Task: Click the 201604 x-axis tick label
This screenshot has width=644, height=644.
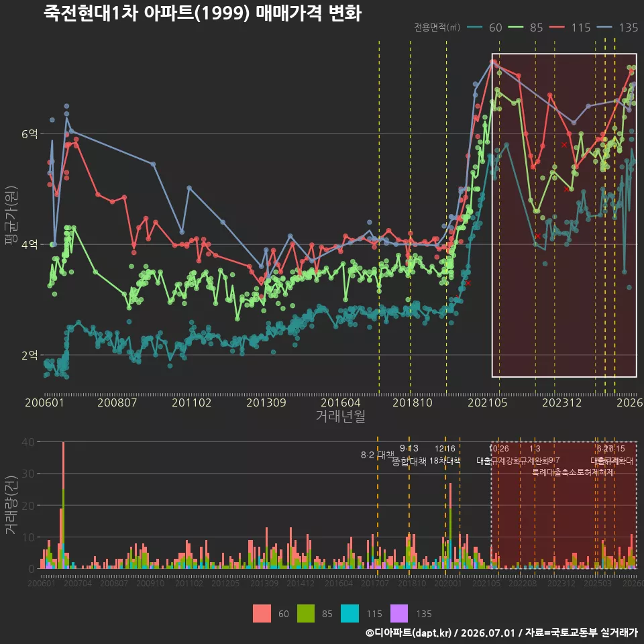Action: [x=341, y=402]
